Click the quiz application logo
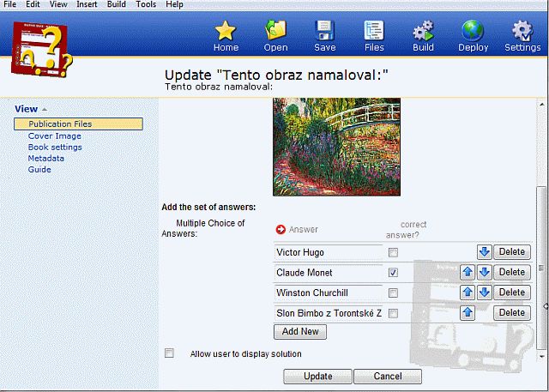549x392 pixels. (42, 50)
